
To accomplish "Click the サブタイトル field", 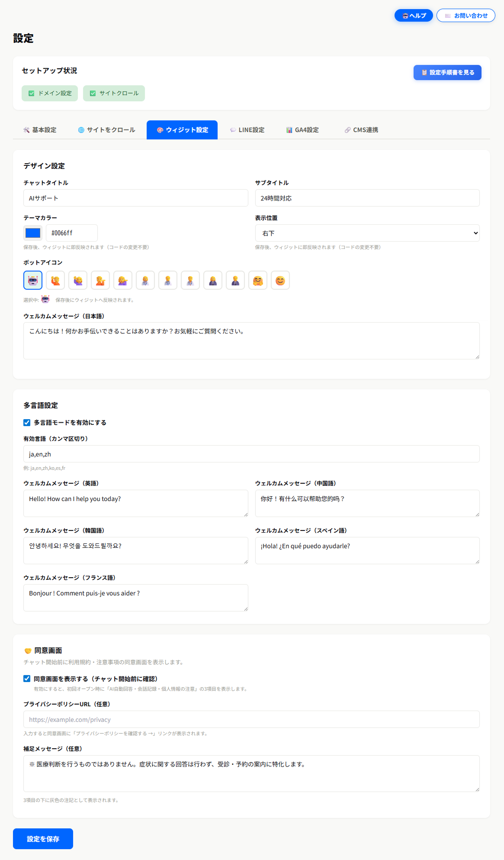I will [367, 198].
